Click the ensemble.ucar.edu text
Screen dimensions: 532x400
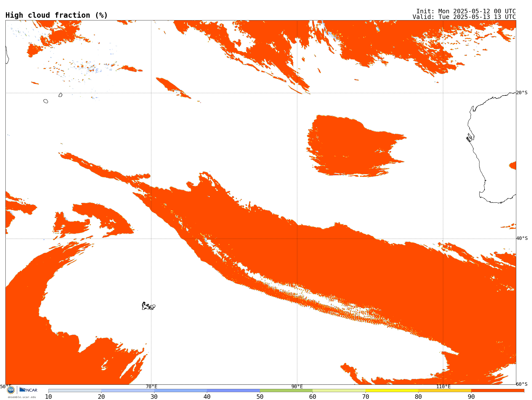[22, 397]
